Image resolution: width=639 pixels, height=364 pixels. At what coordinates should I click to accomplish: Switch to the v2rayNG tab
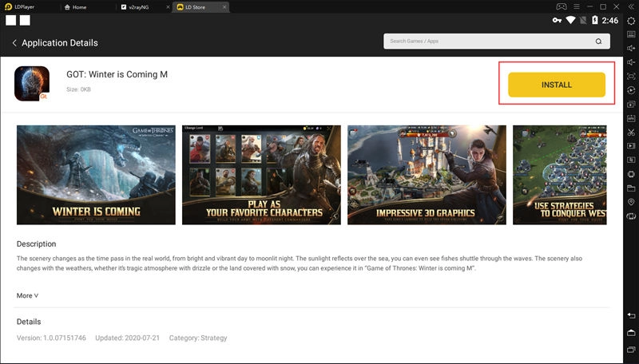tap(142, 6)
